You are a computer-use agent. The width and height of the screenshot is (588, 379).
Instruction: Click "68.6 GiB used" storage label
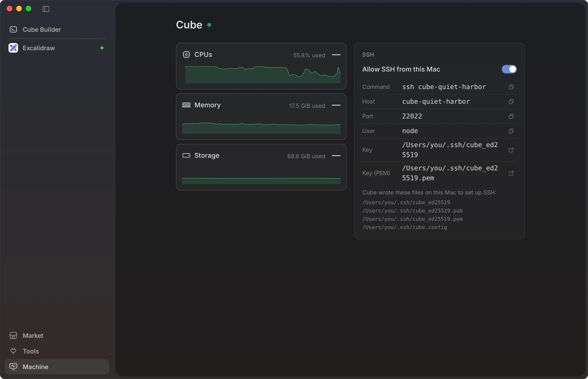(306, 156)
